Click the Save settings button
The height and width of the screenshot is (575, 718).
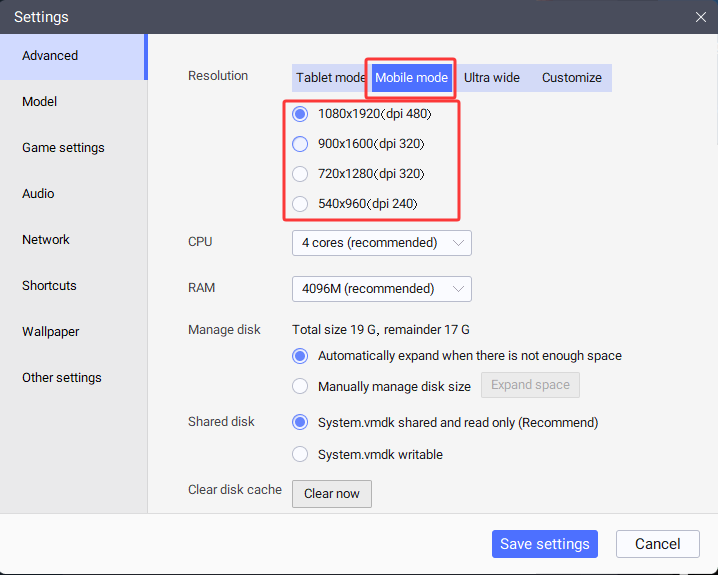coord(544,544)
